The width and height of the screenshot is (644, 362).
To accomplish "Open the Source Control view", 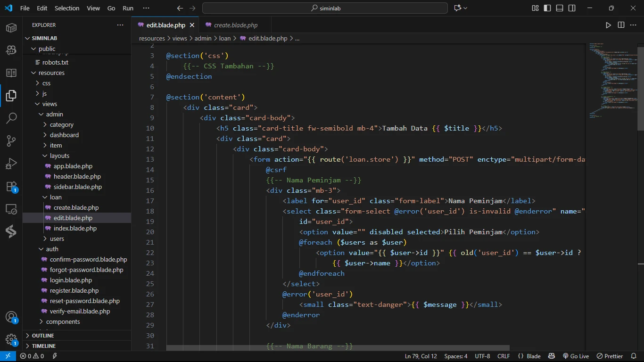I will tap(11, 140).
